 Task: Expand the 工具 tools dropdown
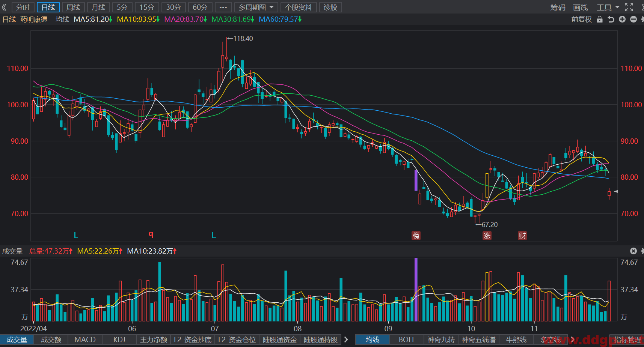click(x=608, y=7)
